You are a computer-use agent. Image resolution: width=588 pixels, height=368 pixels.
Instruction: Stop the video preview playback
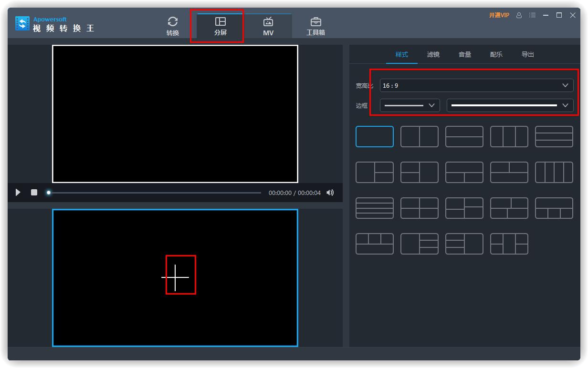tap(34, 193)
